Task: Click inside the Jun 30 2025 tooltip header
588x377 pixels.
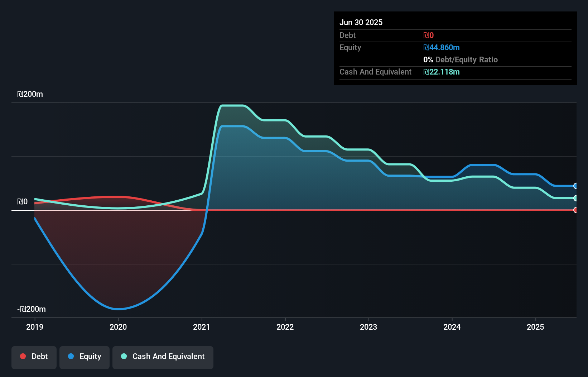Action: click(x=361, y=22)
